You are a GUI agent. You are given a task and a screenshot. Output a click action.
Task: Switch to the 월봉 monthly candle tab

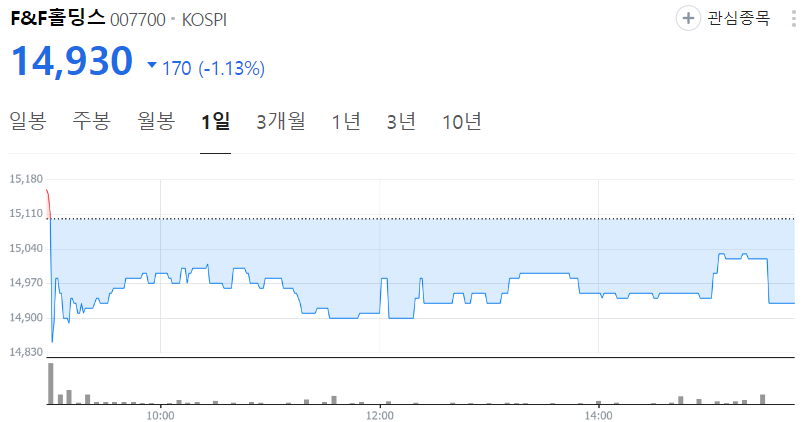(156, 122)
